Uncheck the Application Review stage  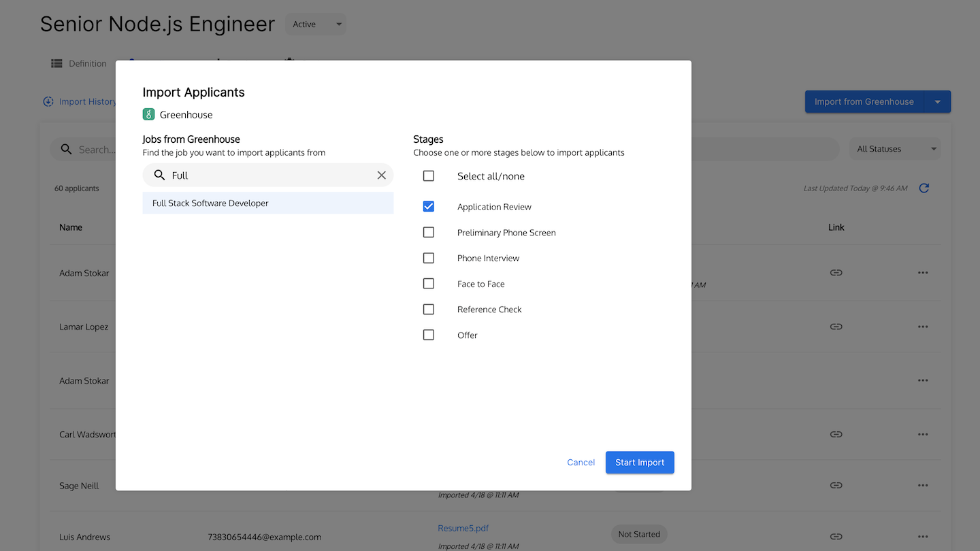coord(429,207)
